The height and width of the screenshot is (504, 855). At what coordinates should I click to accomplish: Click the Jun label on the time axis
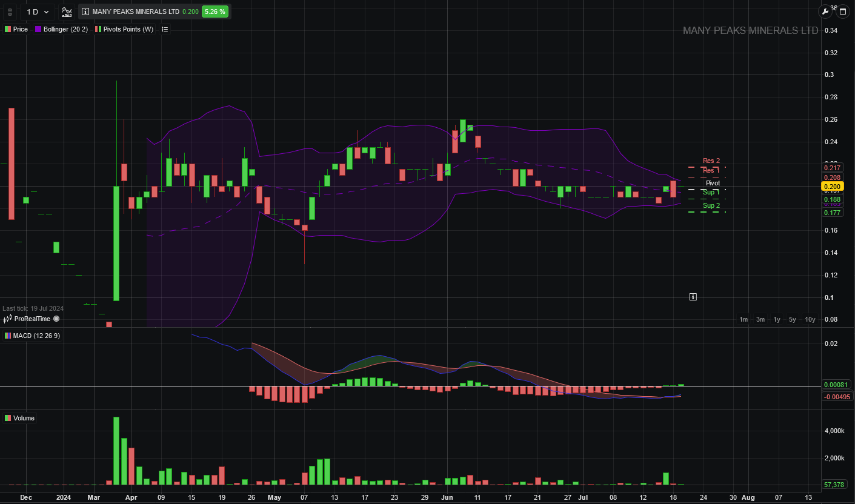click(x=447, y=497)
